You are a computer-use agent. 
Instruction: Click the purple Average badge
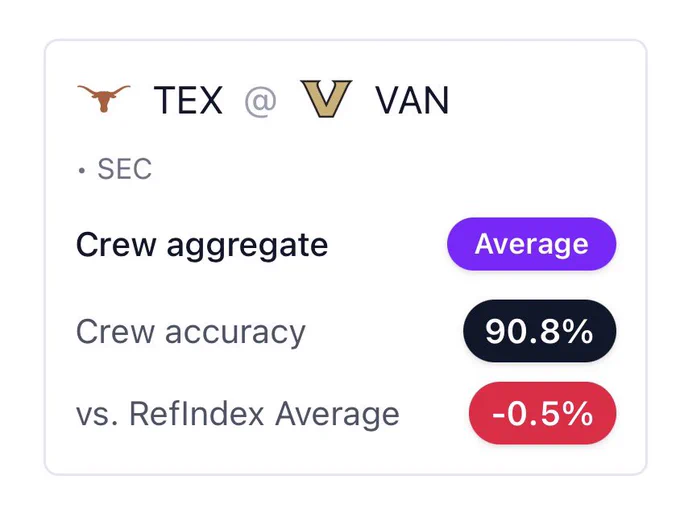click(531, 244)
